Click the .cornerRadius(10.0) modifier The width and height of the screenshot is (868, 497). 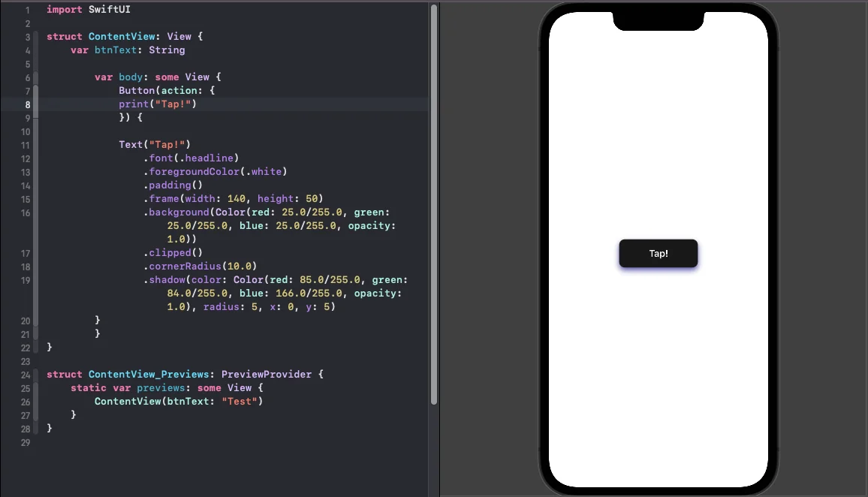200,267
